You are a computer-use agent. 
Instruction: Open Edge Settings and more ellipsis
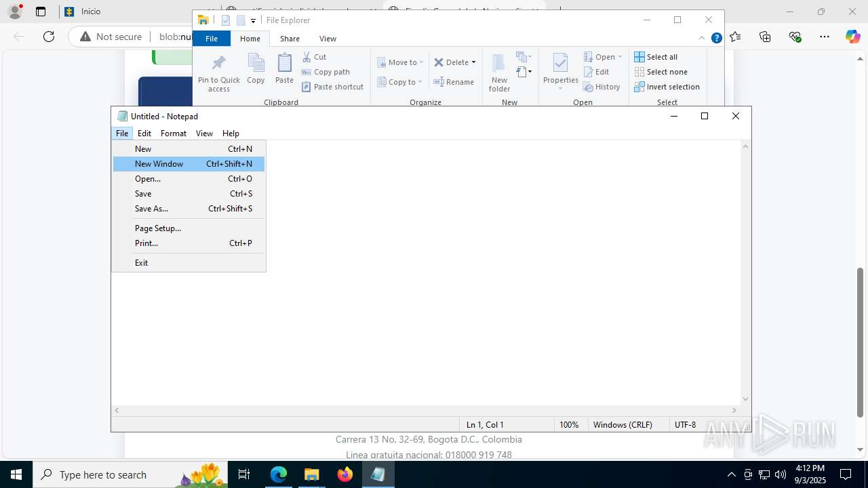click(x=824, y=37)
